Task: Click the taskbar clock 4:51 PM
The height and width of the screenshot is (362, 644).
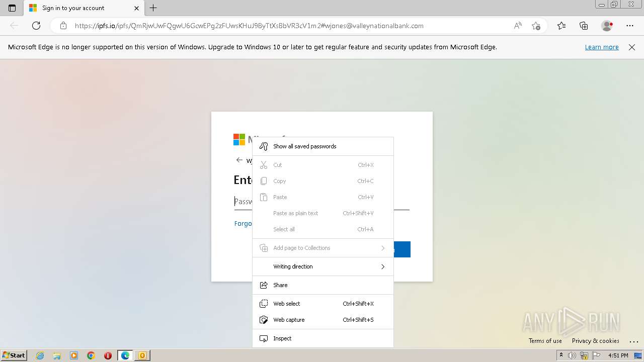Action: pos(618,355)
